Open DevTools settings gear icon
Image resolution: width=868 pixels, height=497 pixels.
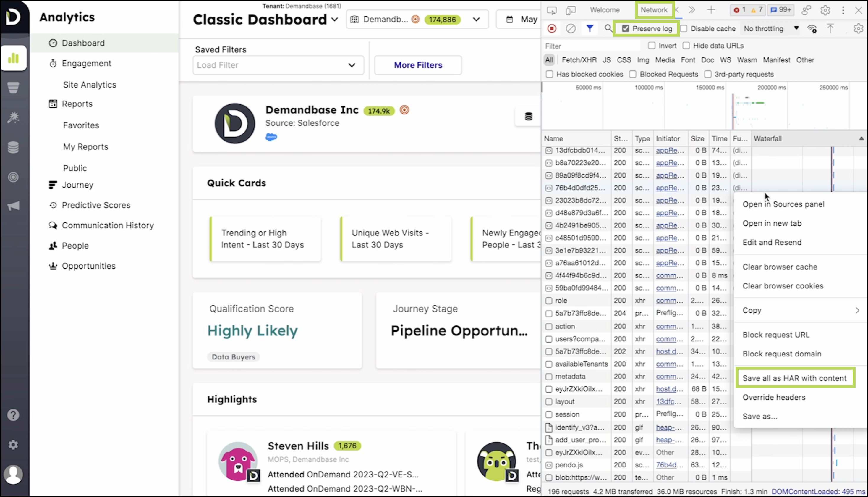[825, 10]
